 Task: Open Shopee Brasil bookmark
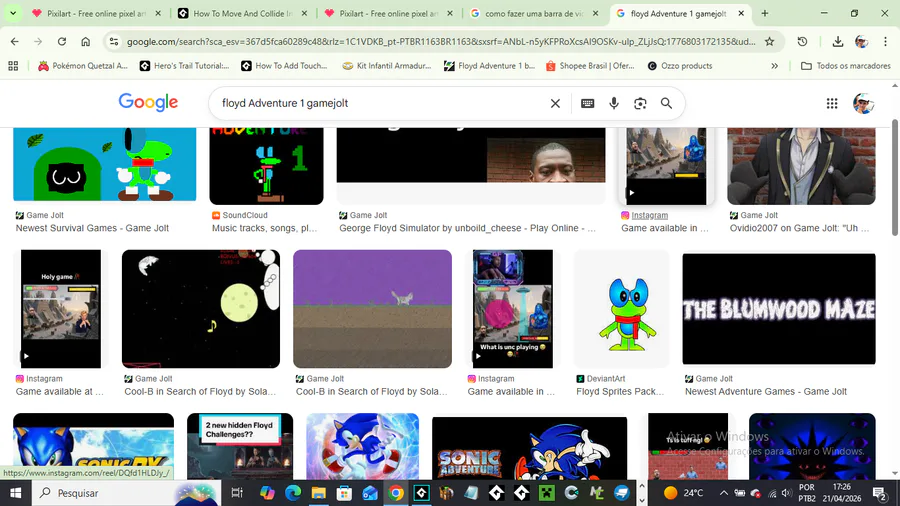point(590,66)
